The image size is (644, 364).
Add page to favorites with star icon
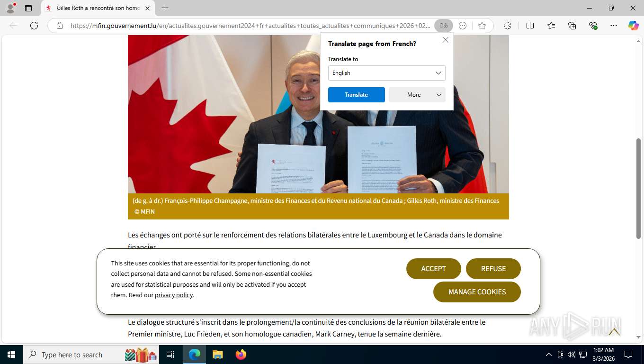click(x=482, y=26)
